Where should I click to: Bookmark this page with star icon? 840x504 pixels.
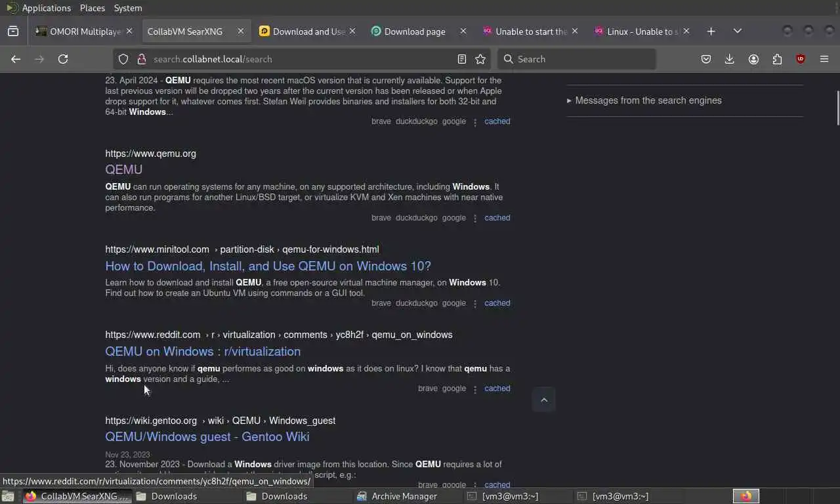[x=480, y=59]
